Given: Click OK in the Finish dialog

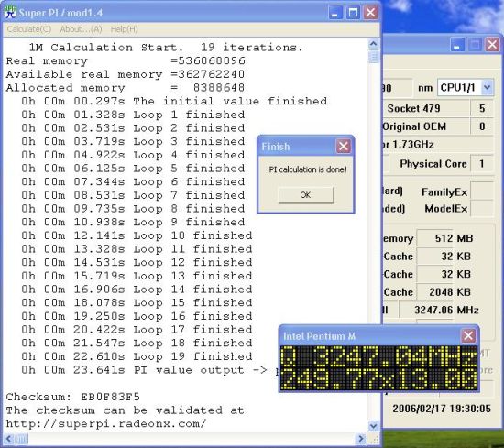Looking at the screenshot, I should pos(306,195).
